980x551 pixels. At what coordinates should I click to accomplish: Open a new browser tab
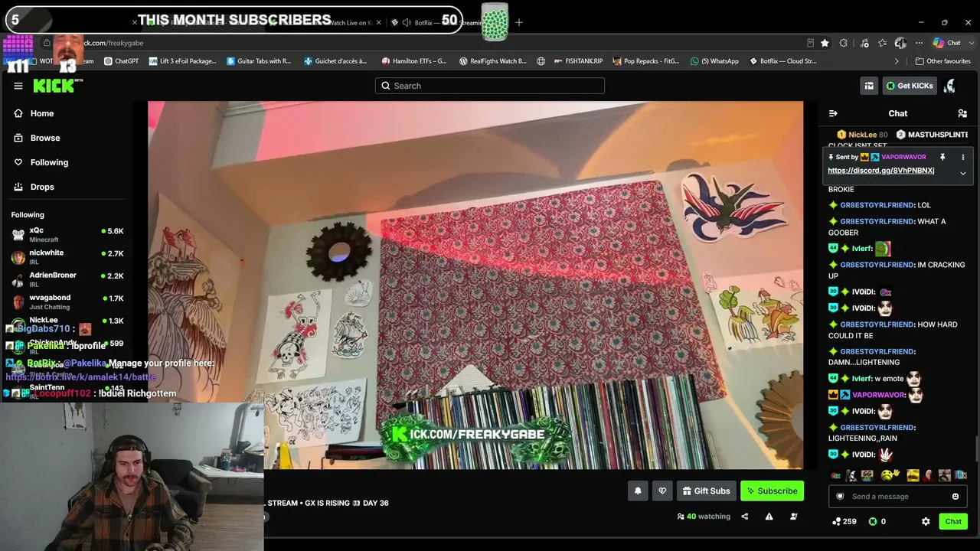tap(519, 22)
